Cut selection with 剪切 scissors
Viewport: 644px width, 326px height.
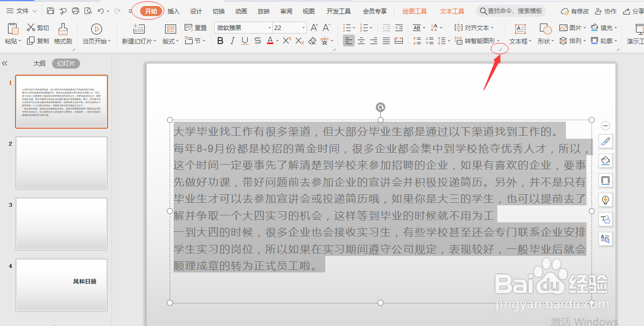pyautogui.click(x=38, y=28)
